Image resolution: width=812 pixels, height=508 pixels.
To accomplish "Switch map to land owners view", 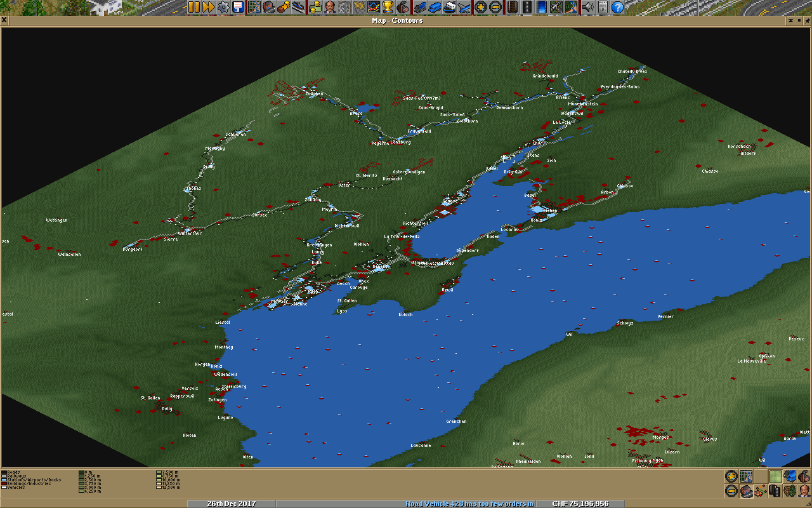I will (804, 491).
